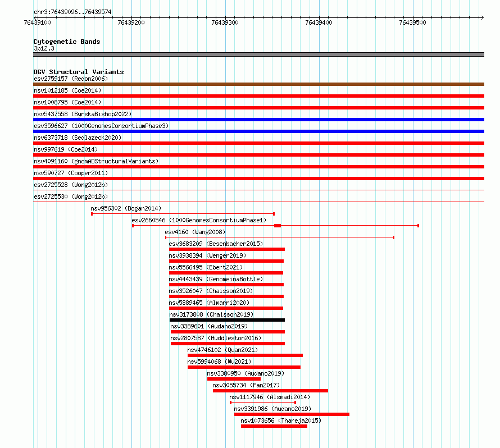Select the red nsv3380950 variant bar

[x=234, y=379]
